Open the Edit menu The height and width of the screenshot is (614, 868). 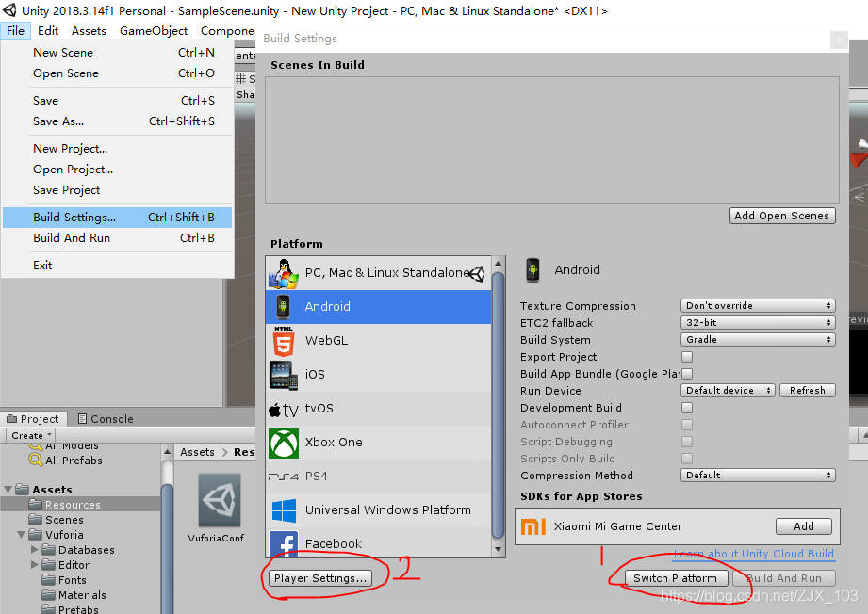coord(48,31)
